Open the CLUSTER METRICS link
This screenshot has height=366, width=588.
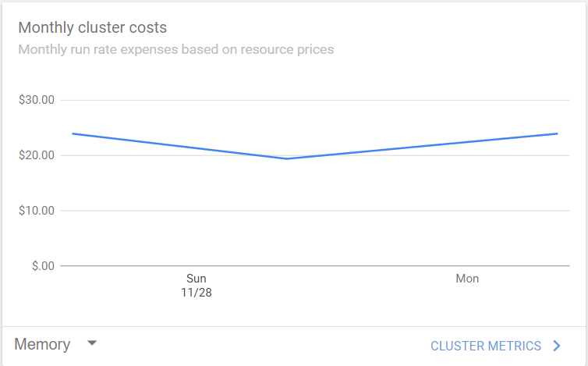(x=486, y=346)
